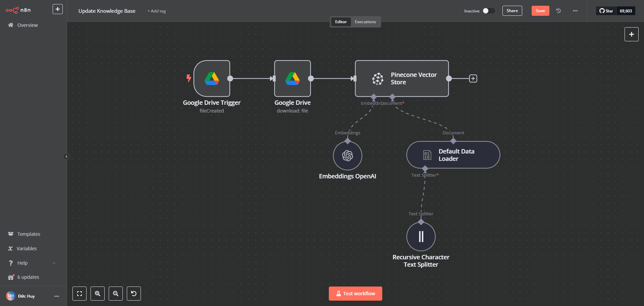This screenshot has height=306, width=644.
Task: Click the download: file label
Action: tap(292, 111)
